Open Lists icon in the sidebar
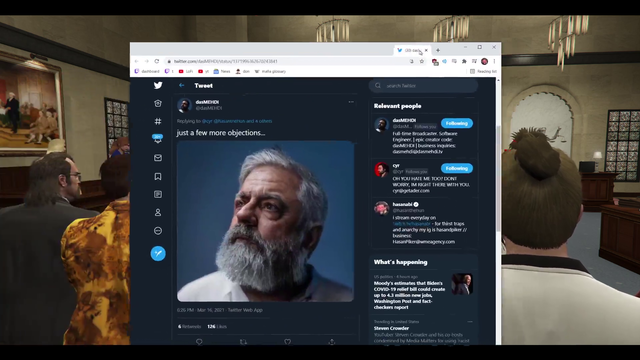The width and height of the screenshot is (640, 360). (158, 194)
